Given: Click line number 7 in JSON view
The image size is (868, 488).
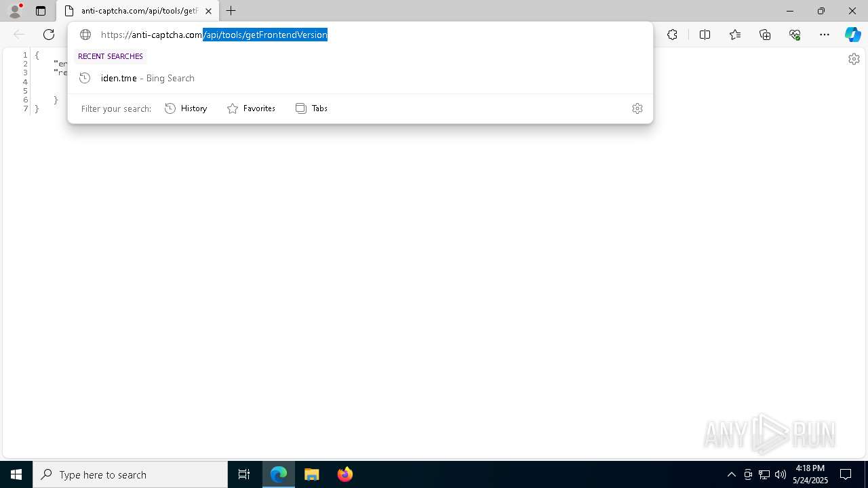Looking at the screenshot, I should [25, 108].
